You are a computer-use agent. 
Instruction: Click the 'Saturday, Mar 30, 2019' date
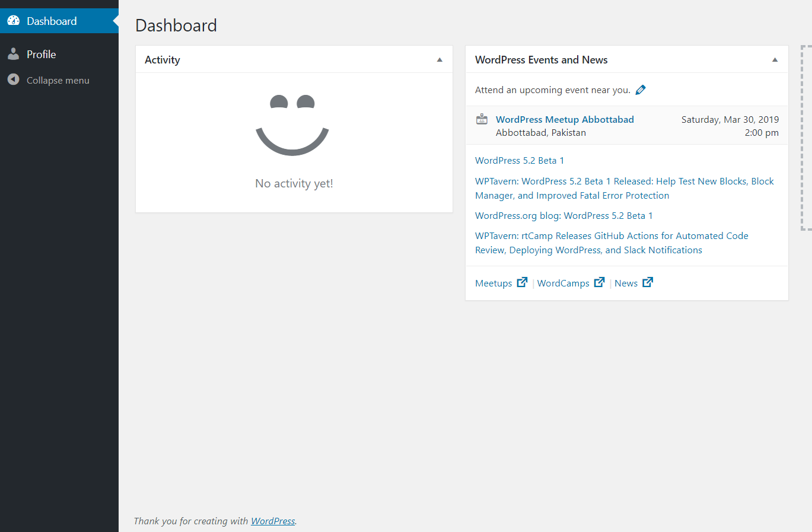point(730,119)
